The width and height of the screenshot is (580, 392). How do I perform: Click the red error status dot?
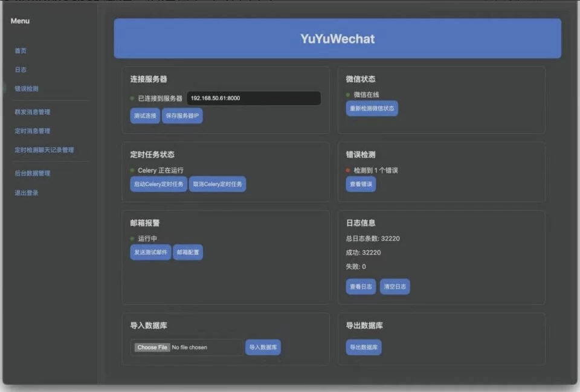click(x=348, y=170)
